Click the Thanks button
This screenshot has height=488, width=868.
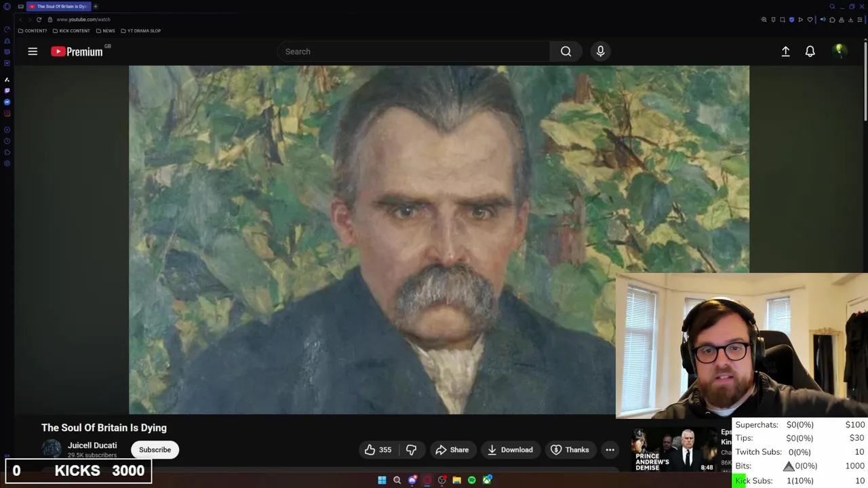coord(570,449)
